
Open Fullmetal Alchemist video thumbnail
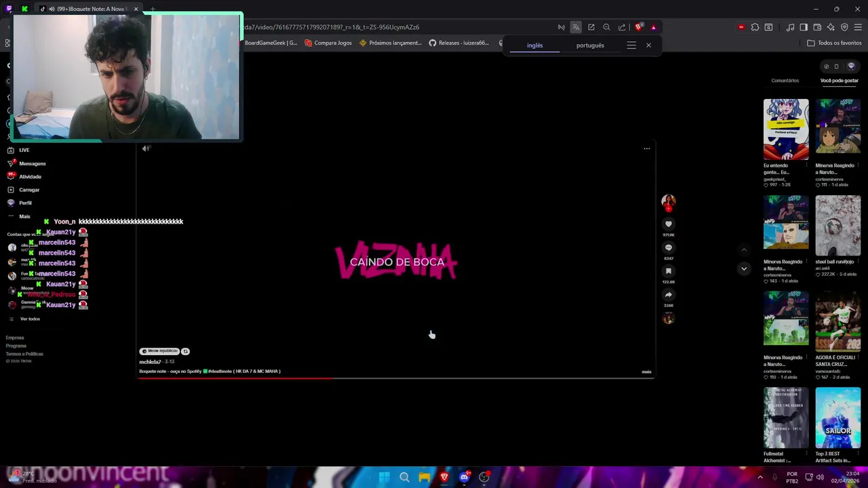point(786,418)
